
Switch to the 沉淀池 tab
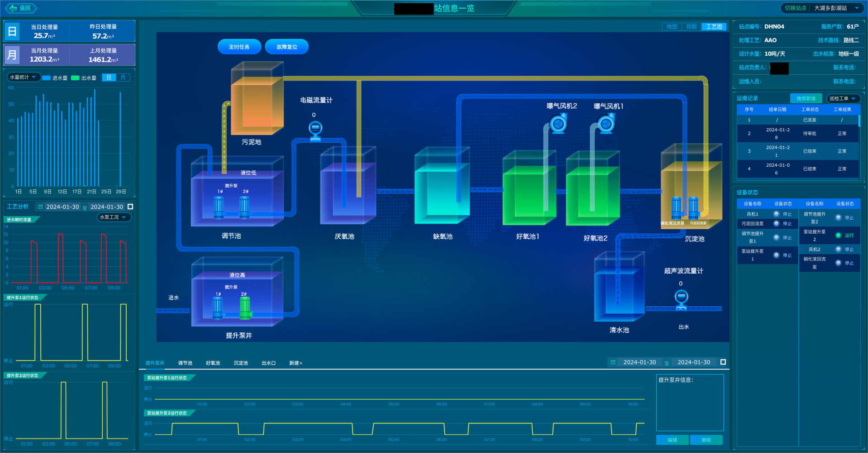point(240,363)
